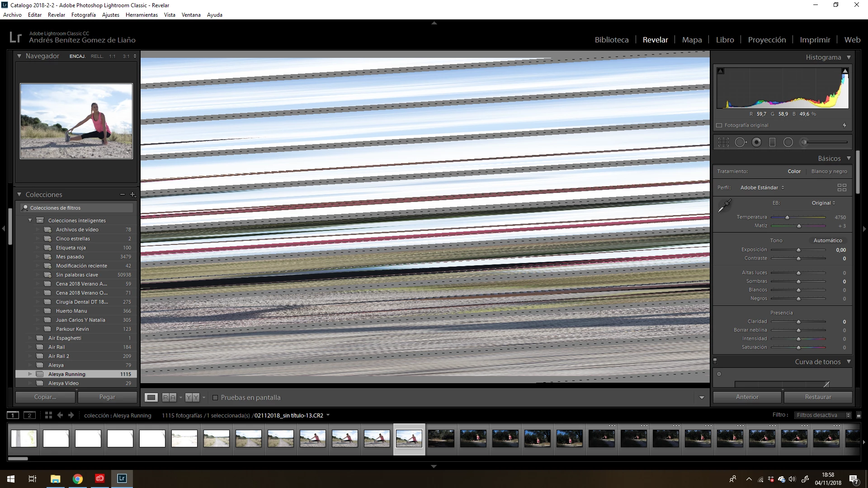Switch treatment to Blanco y negro
868x488 pixels.
(x=829, y=171)
